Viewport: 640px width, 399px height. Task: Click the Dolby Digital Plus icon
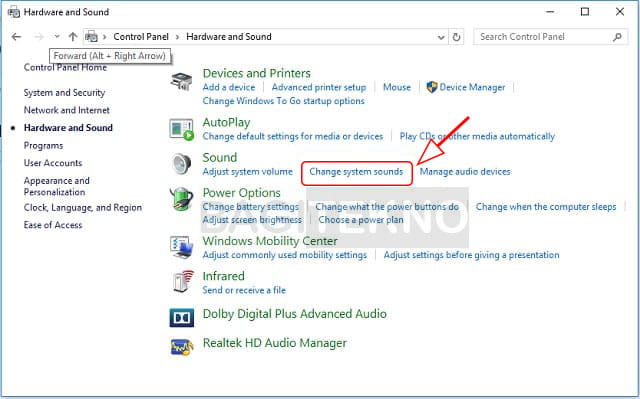click(x=182, y=317)
